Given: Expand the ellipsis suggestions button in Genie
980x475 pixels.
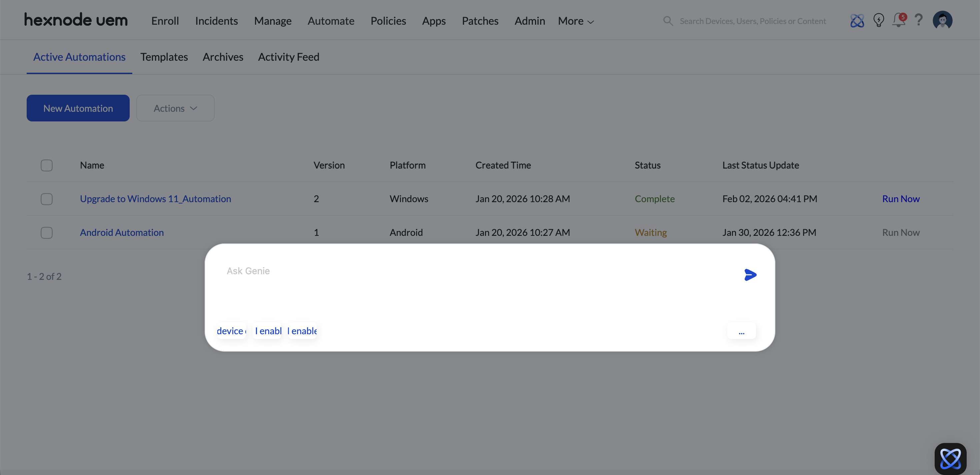Looking at the screenshot, I should pos(741,331).
